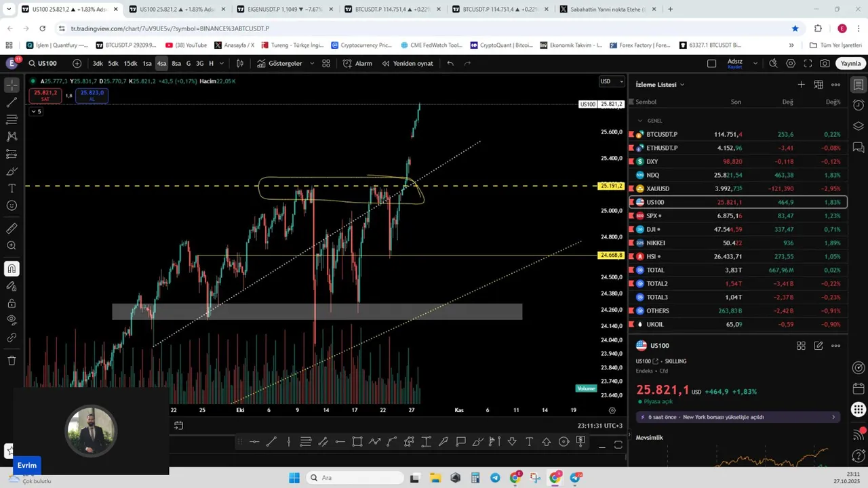Expand the Adsız layout name dropdown

pyautogui.click(x=755, y=63)
